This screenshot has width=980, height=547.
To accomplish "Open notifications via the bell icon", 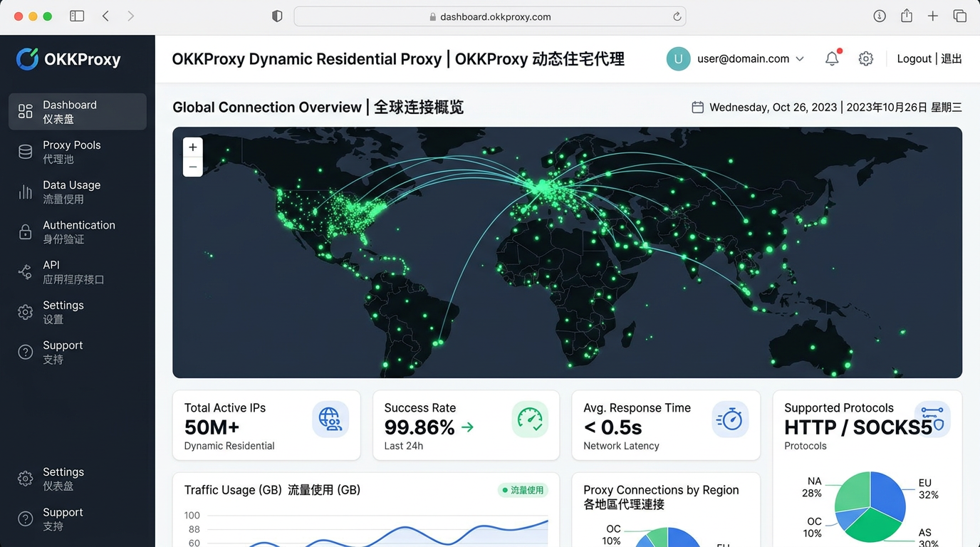I will pos(831,58).
